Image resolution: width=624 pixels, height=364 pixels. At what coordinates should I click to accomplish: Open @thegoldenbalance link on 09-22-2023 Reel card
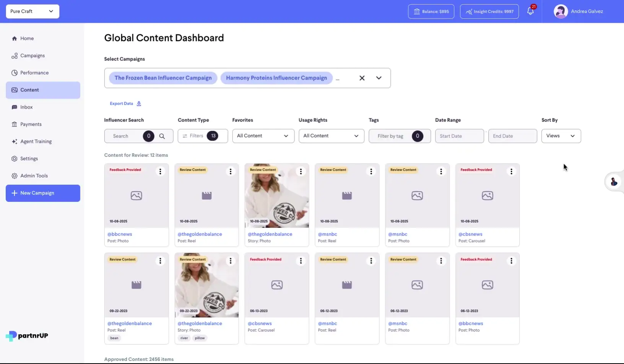pos(130,323)
